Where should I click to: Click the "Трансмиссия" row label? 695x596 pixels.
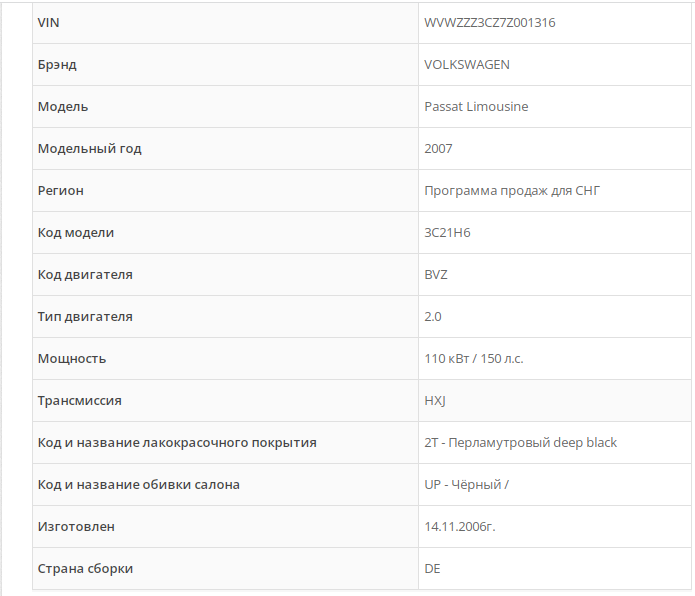point(79,400)
